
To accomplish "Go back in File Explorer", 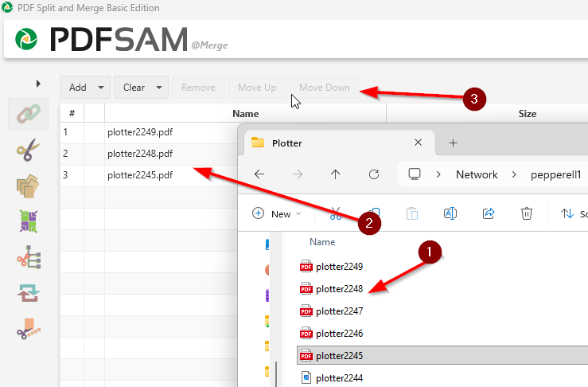I will 259,174.
